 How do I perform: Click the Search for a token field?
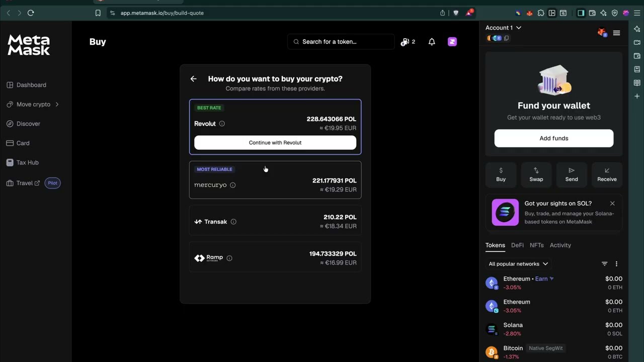coord(341,42)
